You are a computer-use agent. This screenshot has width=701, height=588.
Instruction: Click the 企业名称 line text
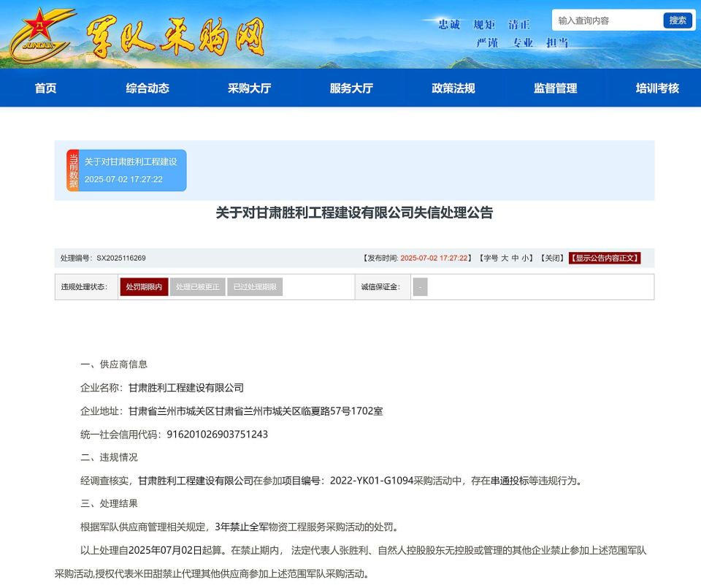pos(162,388)
